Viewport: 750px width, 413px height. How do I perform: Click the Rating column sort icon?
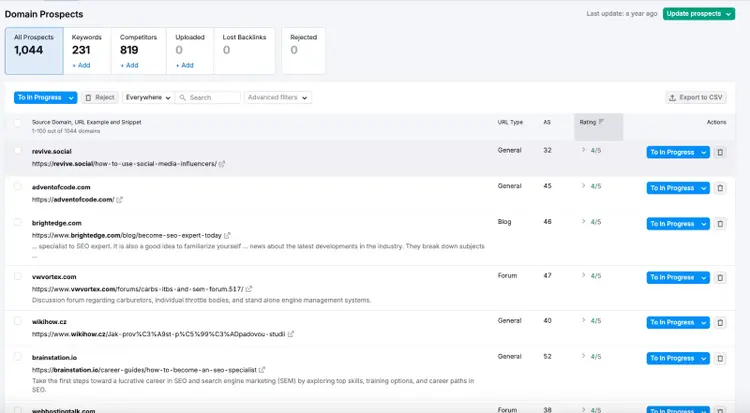[x=601, y=122]
